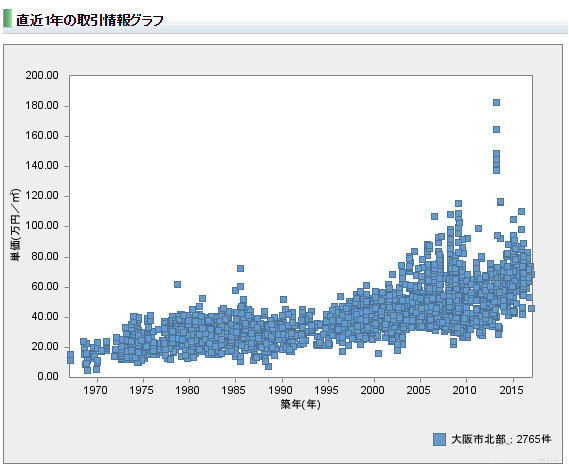Click the leftmost data point before 1970
The height and width of the screenshot is (467, 569).
pyautogui.click(x=70, y=357)
